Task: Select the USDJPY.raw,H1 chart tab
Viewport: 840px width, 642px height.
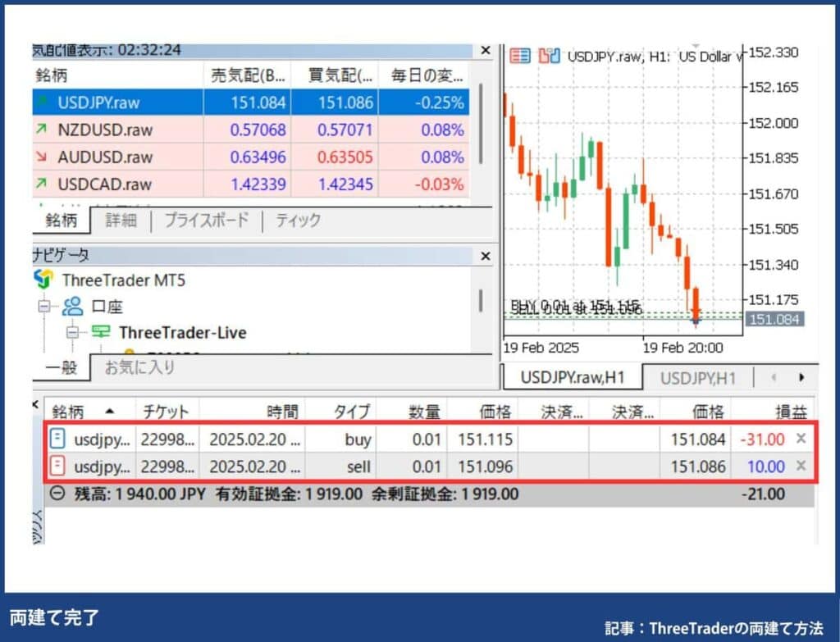Action: pyautogui.click(x=572, y=377)
